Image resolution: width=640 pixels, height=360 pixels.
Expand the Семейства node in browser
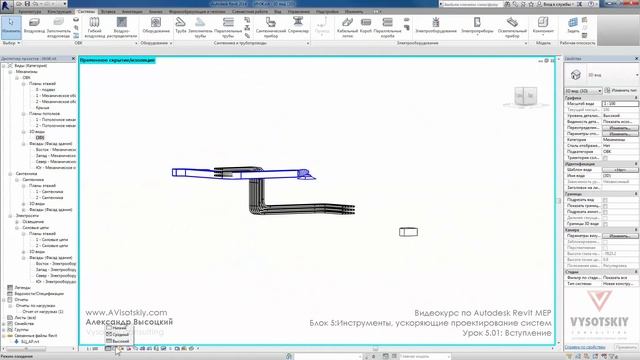tap(4, 324)
